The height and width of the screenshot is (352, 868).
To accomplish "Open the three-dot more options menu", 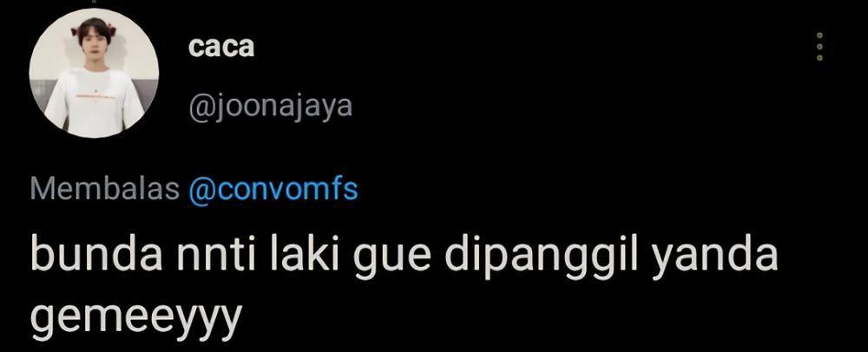I will tap(820, 47).
